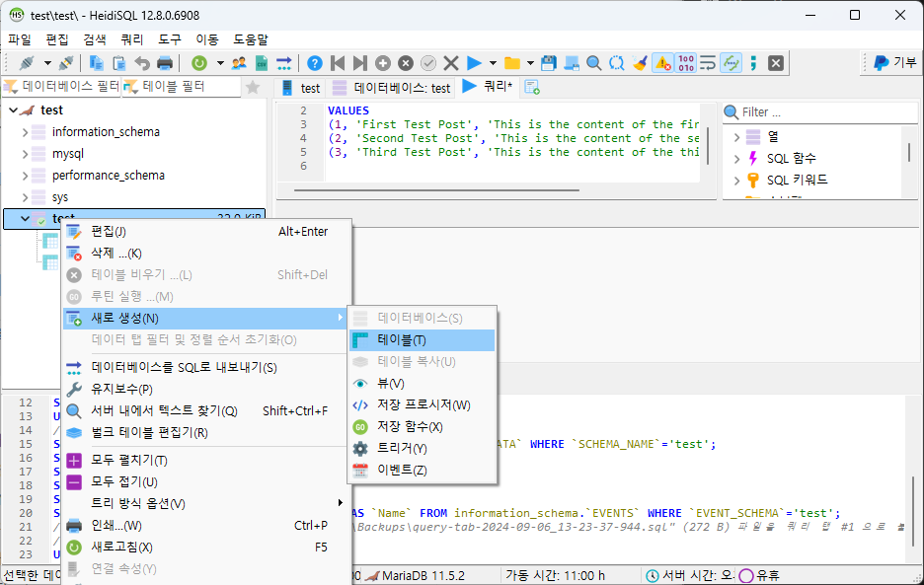Click the delete row circle-X icon
The image size is (924, 585).
[x=406, y=63]
